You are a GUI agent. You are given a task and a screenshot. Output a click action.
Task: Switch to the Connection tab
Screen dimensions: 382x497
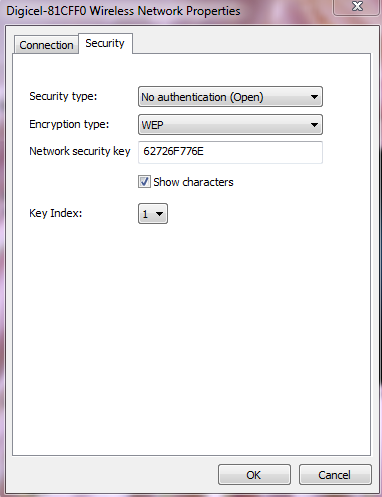pos(46,45)
